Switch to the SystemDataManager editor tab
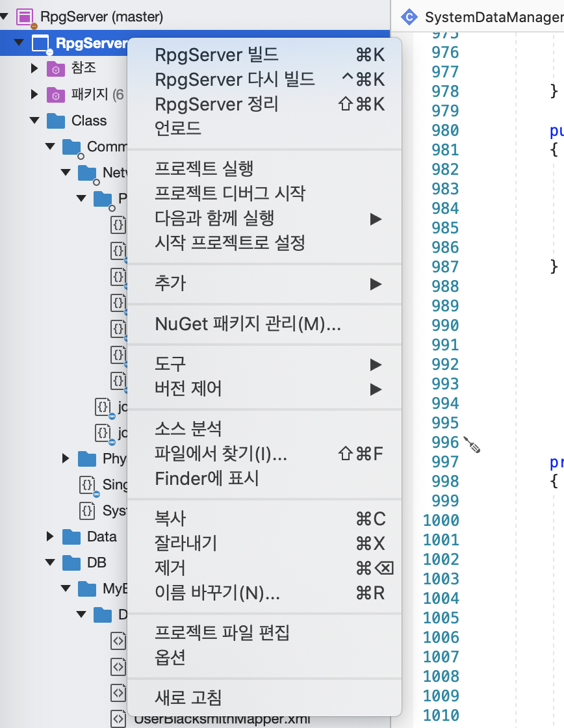The width and height of the screenshot is (564, 728). tap(482, 17)
